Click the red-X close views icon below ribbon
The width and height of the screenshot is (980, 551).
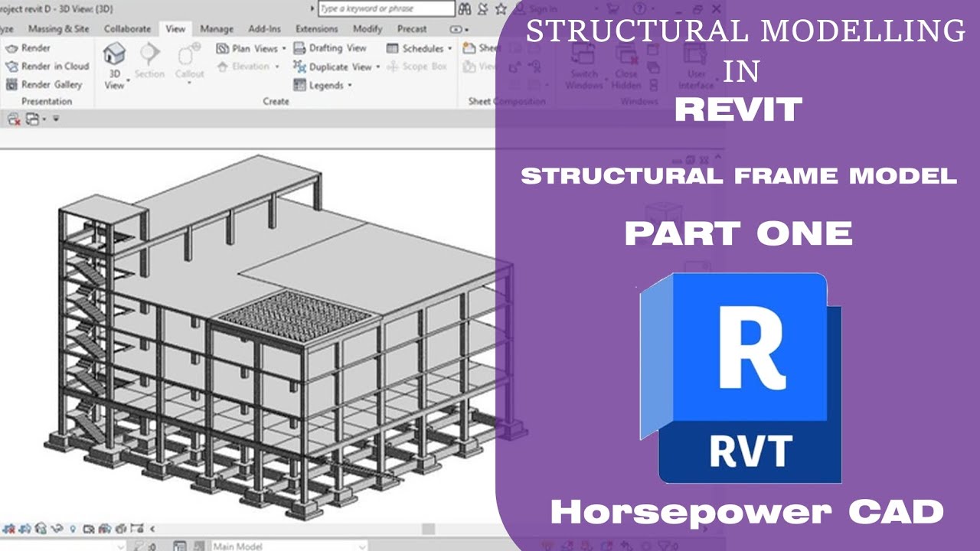13,119
